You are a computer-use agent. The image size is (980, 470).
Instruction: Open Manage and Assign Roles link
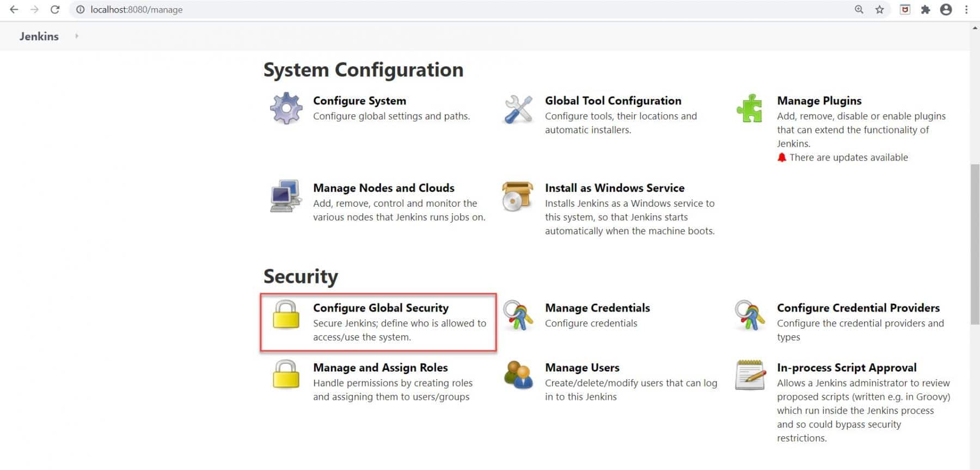[x=381, y=368]
